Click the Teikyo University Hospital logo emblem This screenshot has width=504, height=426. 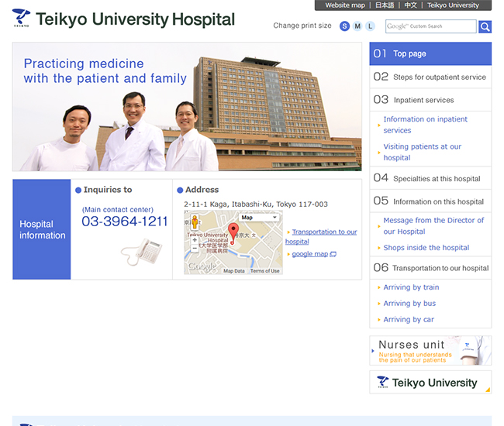(21, 18)
